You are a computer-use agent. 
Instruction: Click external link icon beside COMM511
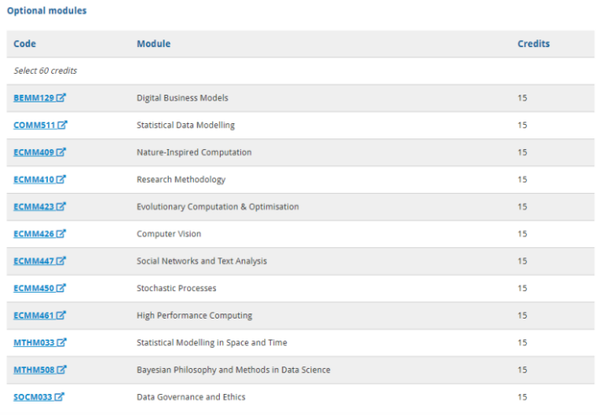click(x=62, y=125)
